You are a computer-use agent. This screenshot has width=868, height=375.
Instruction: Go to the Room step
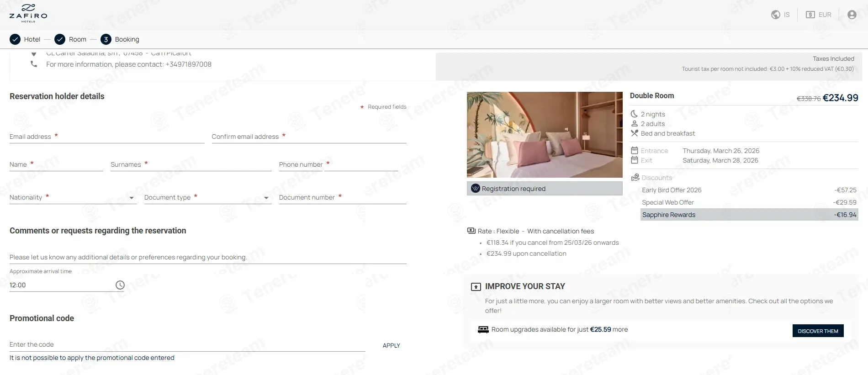70,39
